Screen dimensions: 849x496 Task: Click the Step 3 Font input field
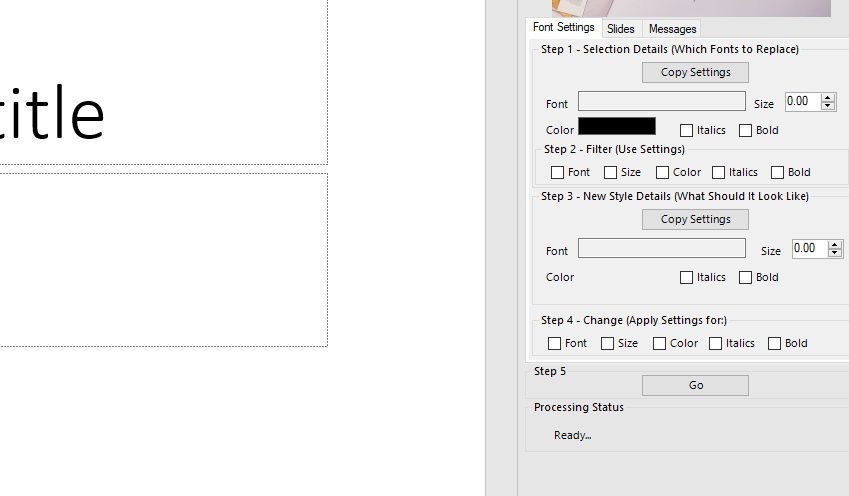pyautogui.click(x=661, y=249)
